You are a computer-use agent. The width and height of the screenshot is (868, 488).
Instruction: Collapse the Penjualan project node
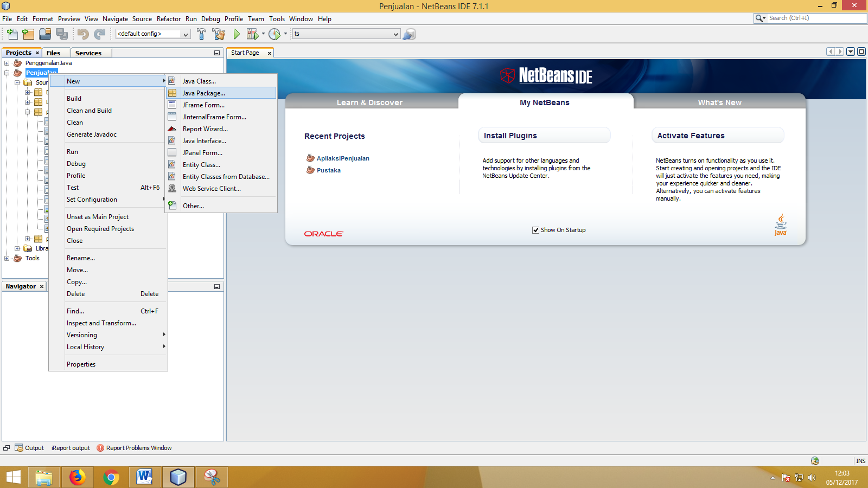click(x=7, y=73)
